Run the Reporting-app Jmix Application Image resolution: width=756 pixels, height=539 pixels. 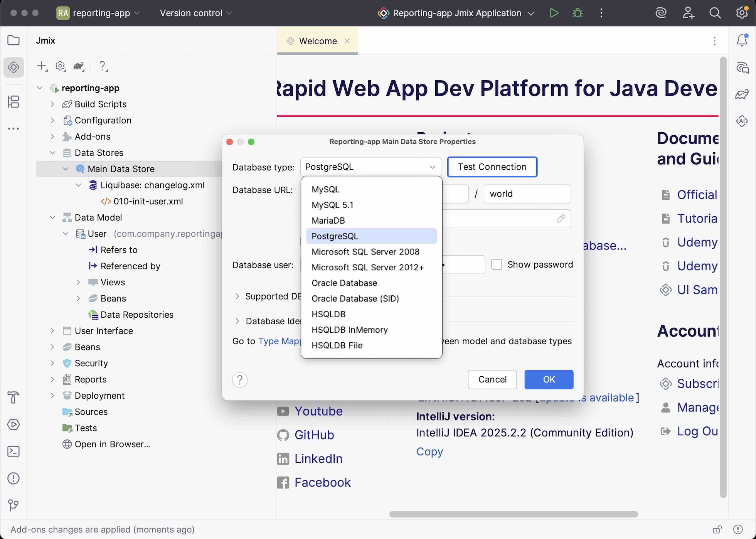(x=554, y=13)
